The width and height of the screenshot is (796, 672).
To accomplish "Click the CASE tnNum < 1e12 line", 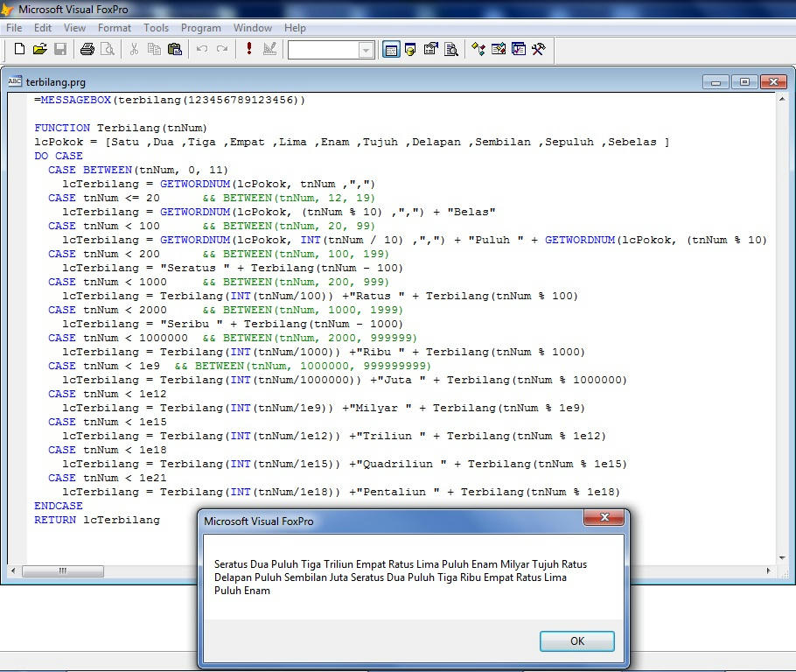I will tap(107, 394).
